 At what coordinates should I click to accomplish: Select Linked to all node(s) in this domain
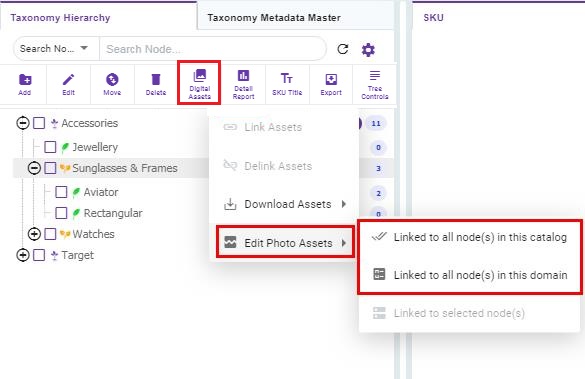point(469,275)
